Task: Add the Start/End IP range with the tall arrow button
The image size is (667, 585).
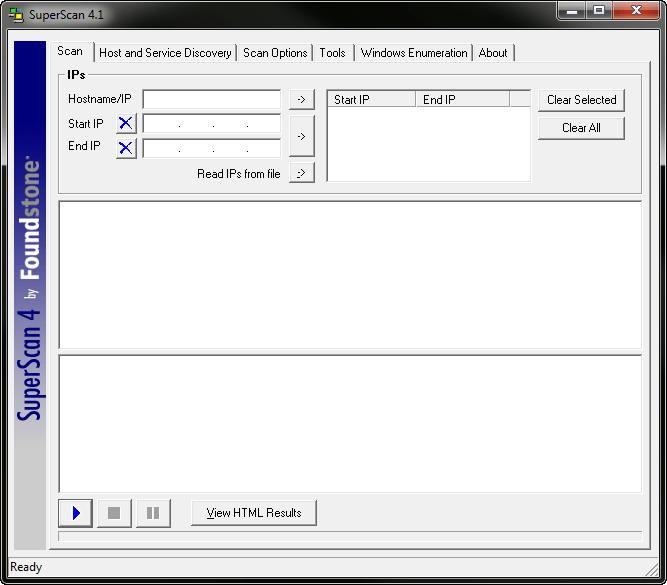Action: 302,136
